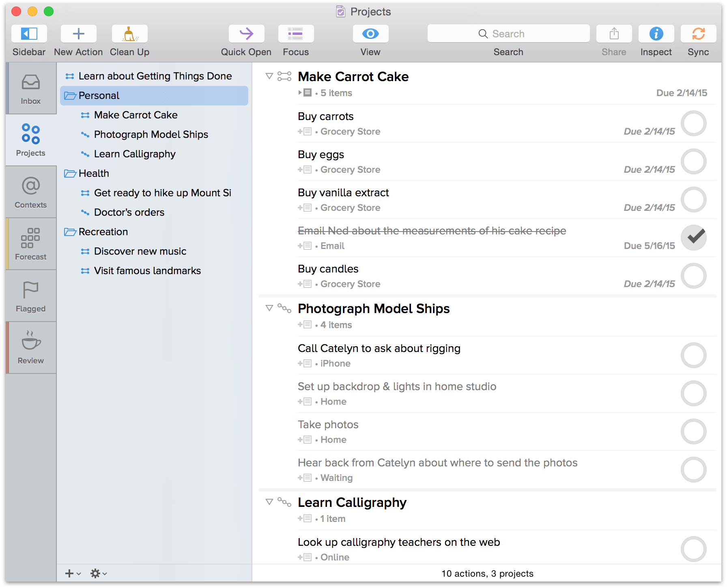This screenshot has width=727, height=588.
Task: Check off Look up calligraphy teachers
Action: (694, 549)
